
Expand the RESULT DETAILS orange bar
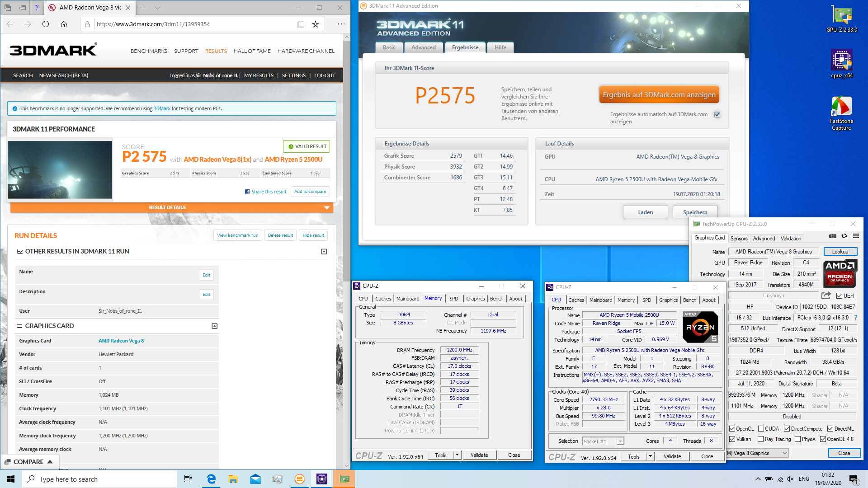click(x=172, y=207)
